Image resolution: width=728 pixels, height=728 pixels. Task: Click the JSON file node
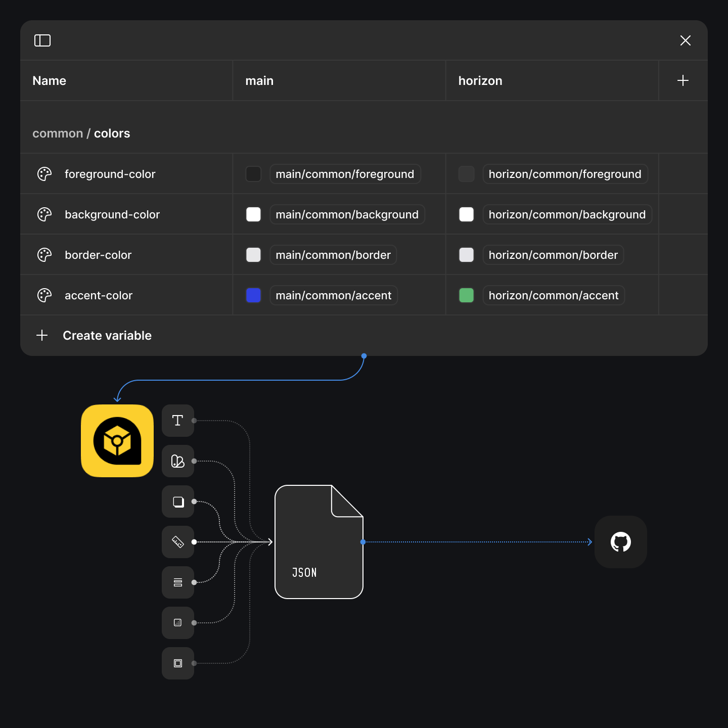click(x=318, y=542)
